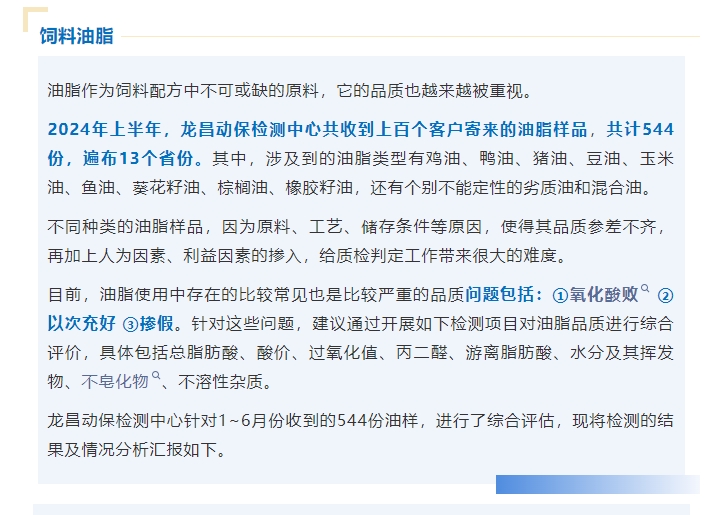Click the text 橡胶籽油
Screen dimensions: 725x515
319,188
